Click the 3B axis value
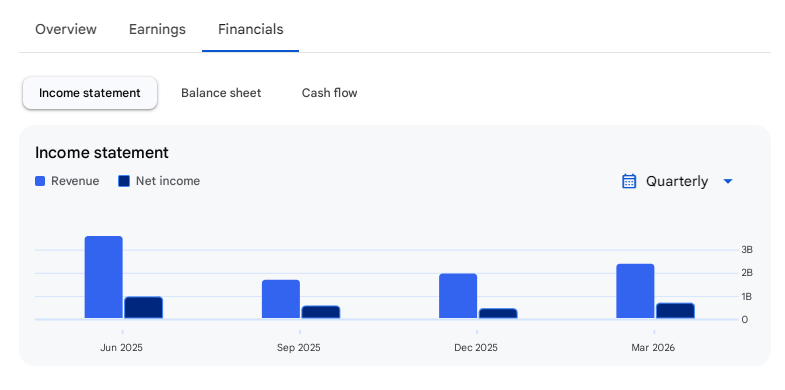 point(747,250)
